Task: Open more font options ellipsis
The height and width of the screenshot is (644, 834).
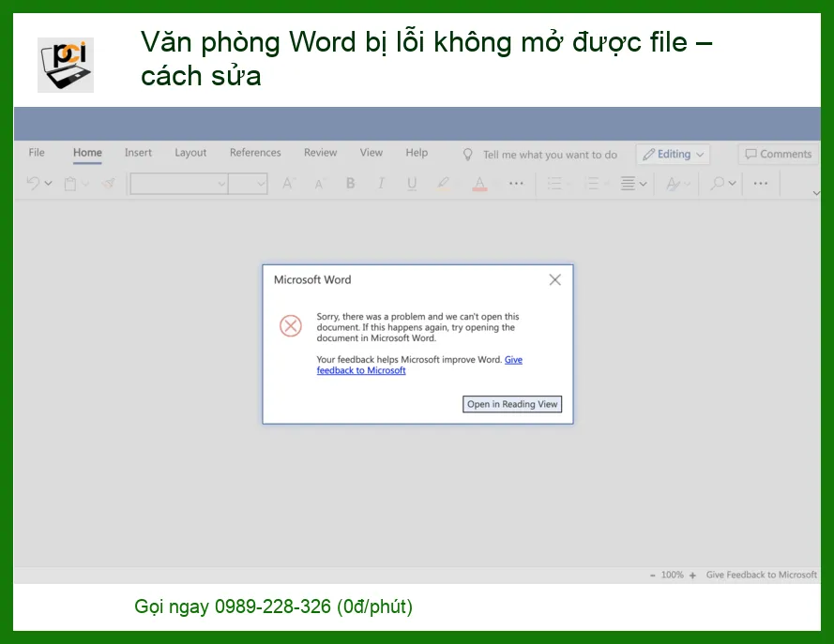Action: [x=516, y=184]
